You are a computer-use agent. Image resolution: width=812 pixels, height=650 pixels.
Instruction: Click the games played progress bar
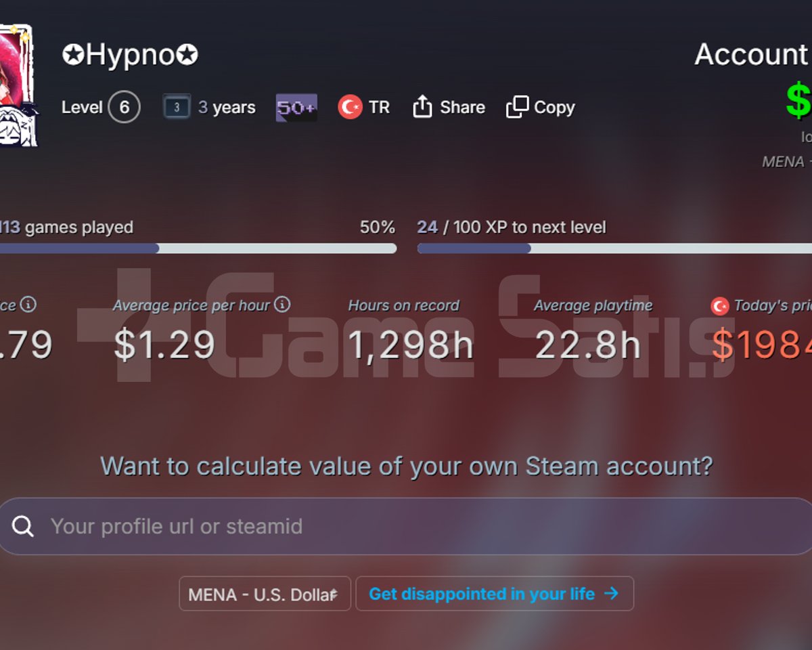(198, 248)
